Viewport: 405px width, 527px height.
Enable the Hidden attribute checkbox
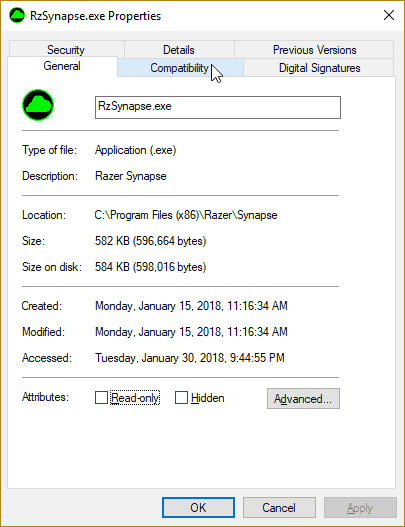tap(181, 397)
